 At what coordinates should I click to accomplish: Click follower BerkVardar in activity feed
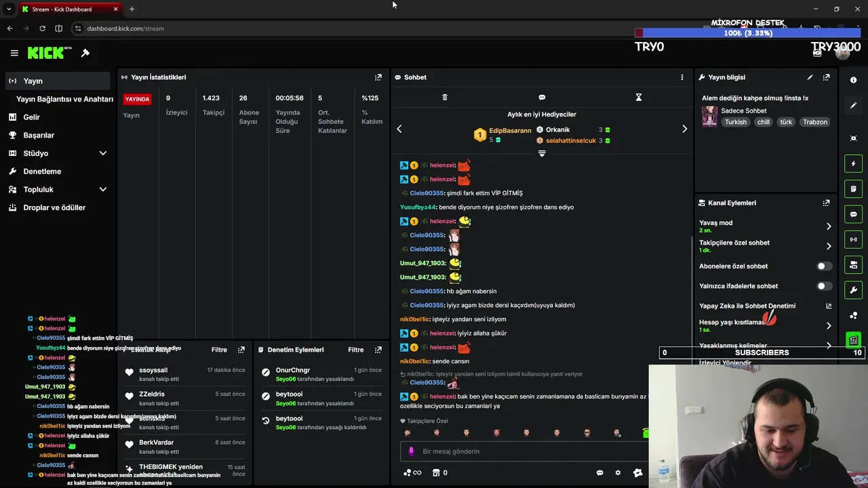157,443
